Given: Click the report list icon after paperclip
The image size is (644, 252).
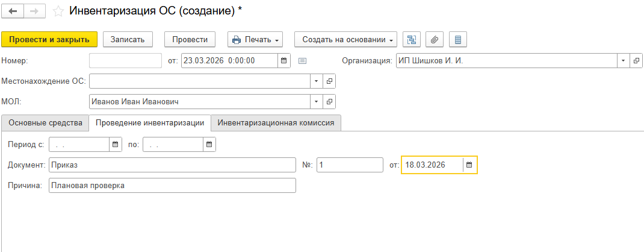Looking at the screenshot, I should (457, 40).
